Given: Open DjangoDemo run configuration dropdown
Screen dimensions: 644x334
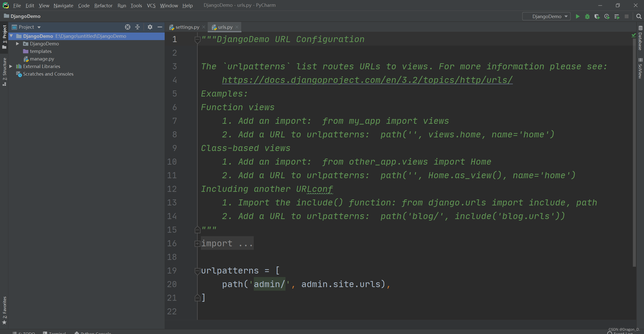Looking at the screenshot, I should tap(546, 16).
